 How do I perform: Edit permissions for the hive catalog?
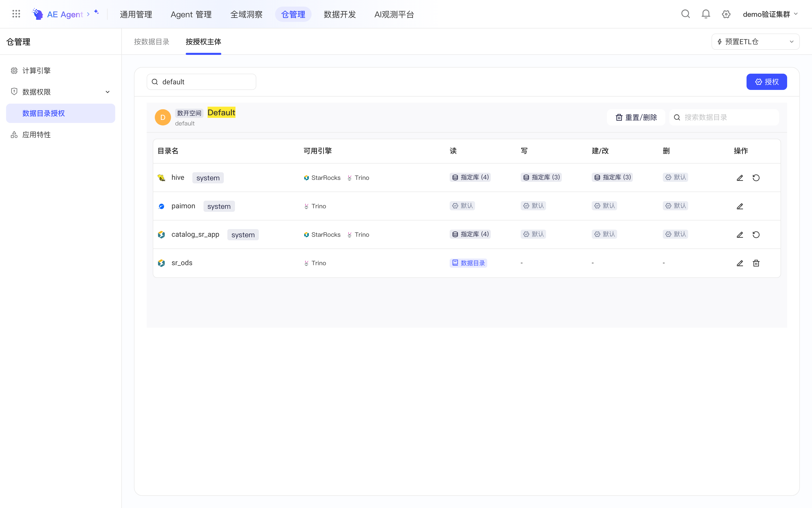(x=740, y=178)
